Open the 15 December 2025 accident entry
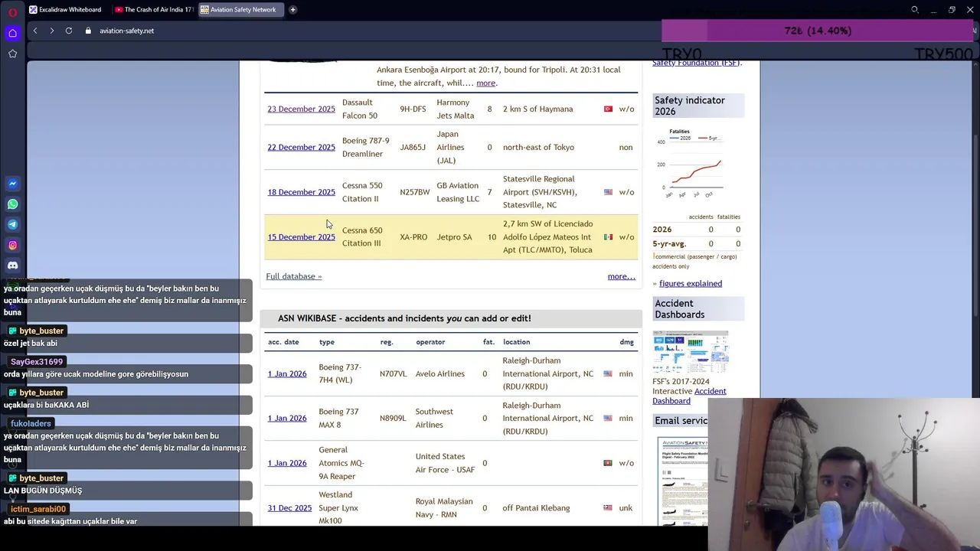The height and width of the screenshot is (551, 980). [301, 237]
